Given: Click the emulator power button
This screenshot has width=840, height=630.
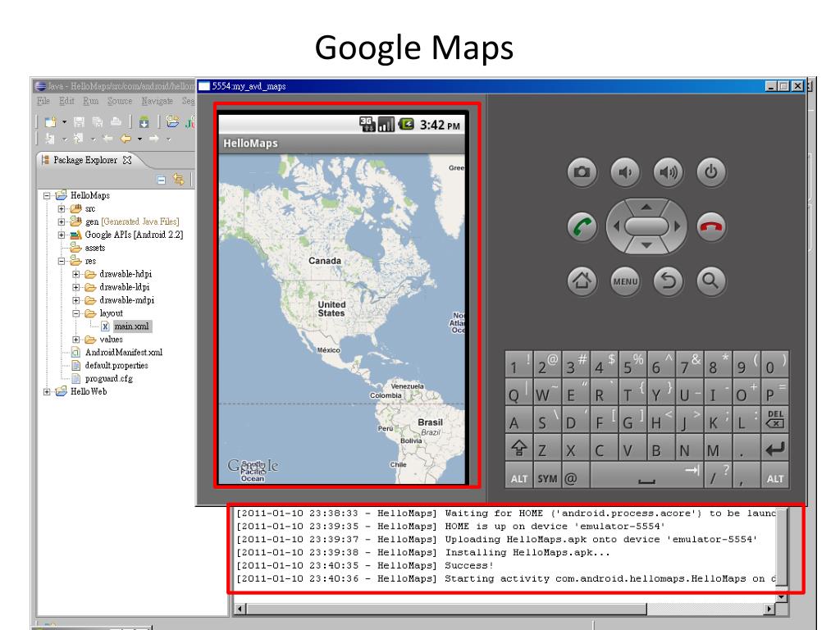Looking at the screenshot, I should [x=711, y=172].
